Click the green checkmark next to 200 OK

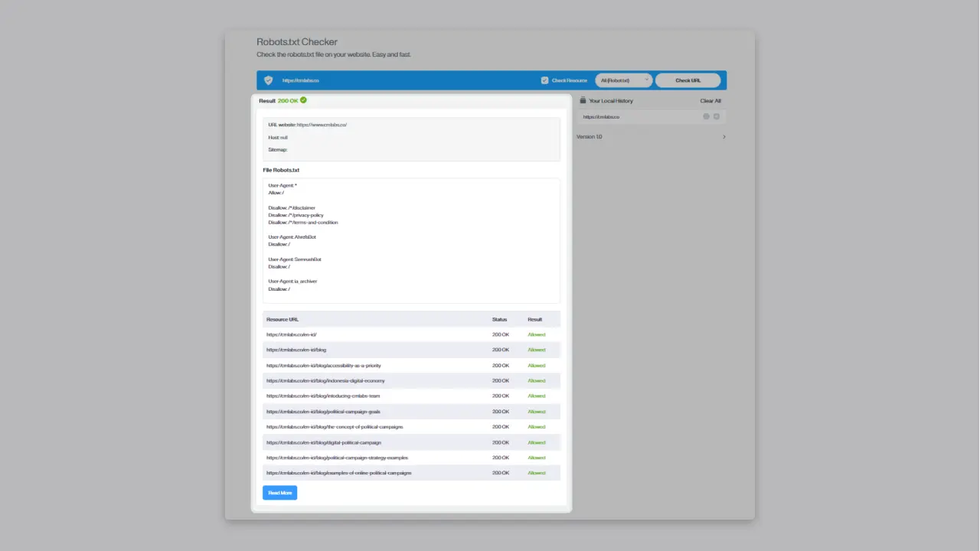[303, 100]
